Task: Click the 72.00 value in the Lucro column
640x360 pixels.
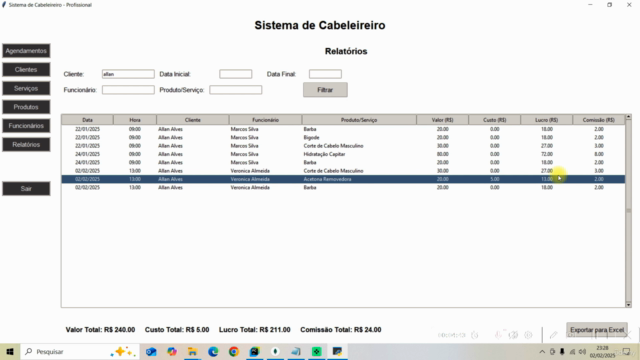Action: (547, 154)
